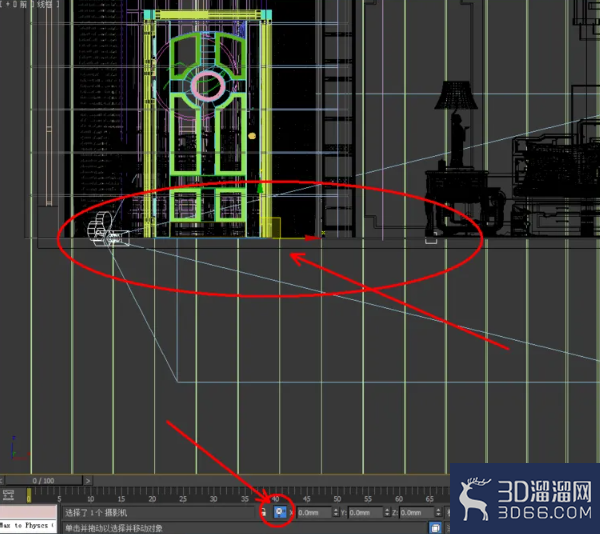Click the prompt line about click and drag
The image size is (600, 534).
(x=114, y=528)
